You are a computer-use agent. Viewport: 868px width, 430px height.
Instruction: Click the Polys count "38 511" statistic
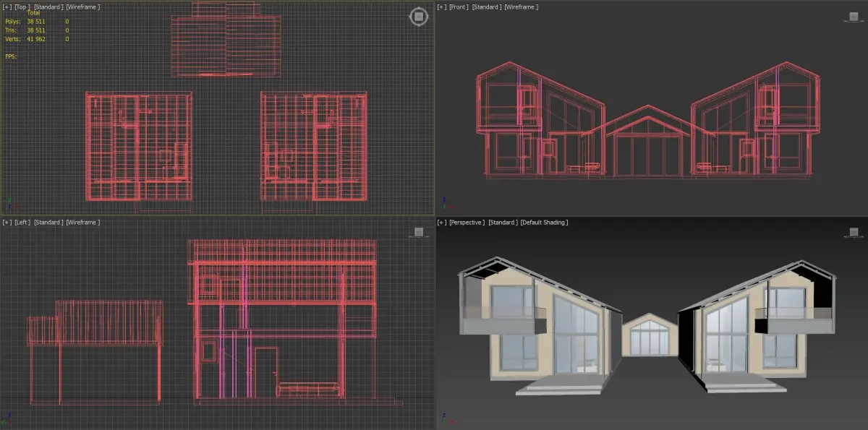[36, 22]
